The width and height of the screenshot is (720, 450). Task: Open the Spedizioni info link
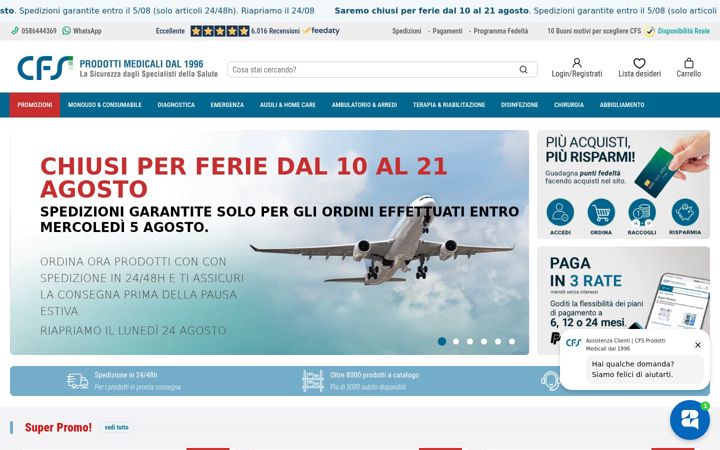tap(406, 31)
